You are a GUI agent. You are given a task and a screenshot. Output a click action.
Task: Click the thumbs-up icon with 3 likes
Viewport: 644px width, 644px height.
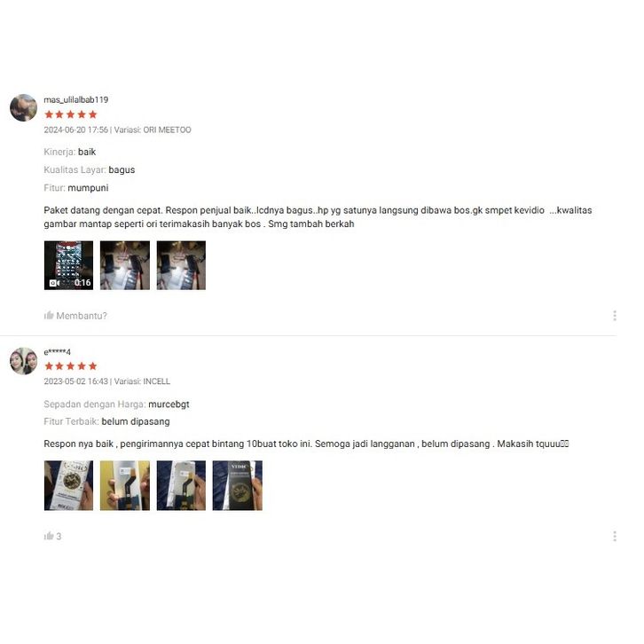click(x=49, y=536)
